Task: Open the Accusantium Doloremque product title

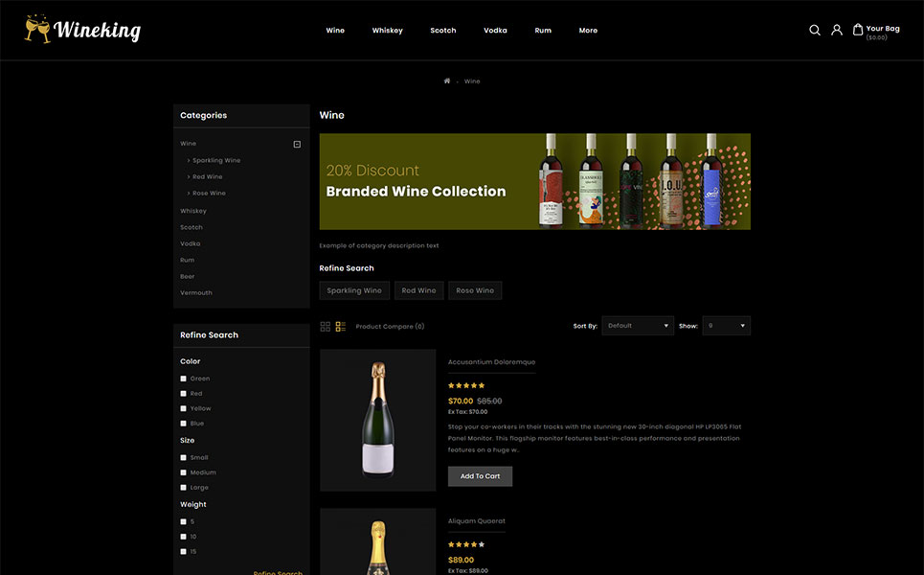Action: 491,362
